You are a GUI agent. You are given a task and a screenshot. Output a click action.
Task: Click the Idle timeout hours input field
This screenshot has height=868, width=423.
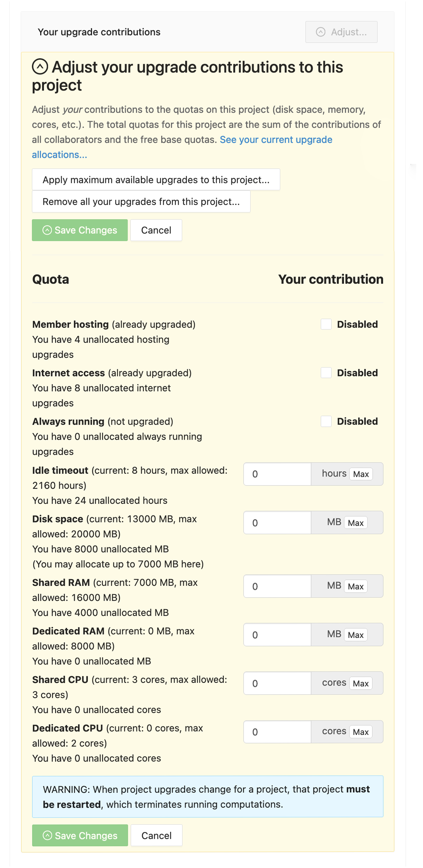277,474
